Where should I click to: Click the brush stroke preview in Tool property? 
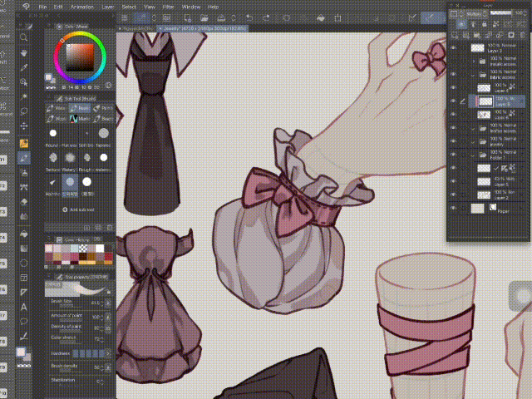pos(76,288)
